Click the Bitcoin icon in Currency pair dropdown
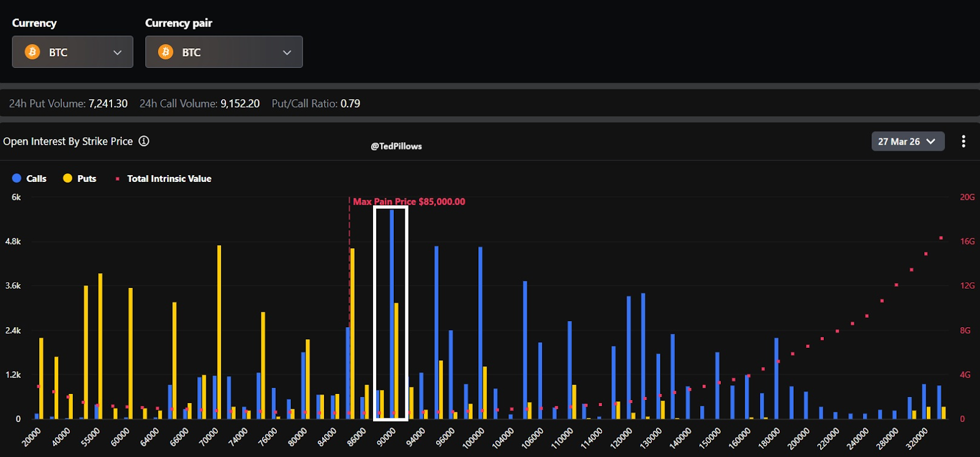 point(165,52)
